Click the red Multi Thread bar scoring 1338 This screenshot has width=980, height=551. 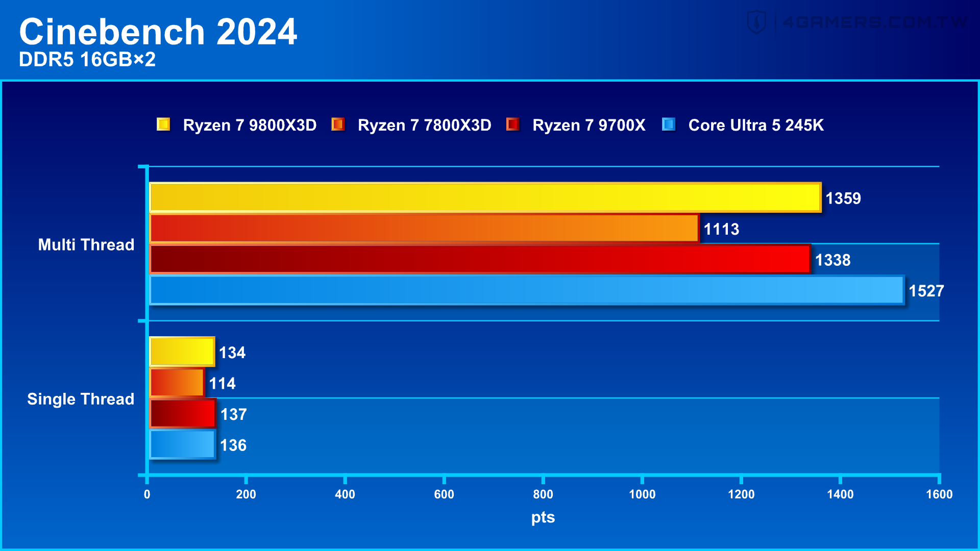pyautogui.click(x=480, y=259)
